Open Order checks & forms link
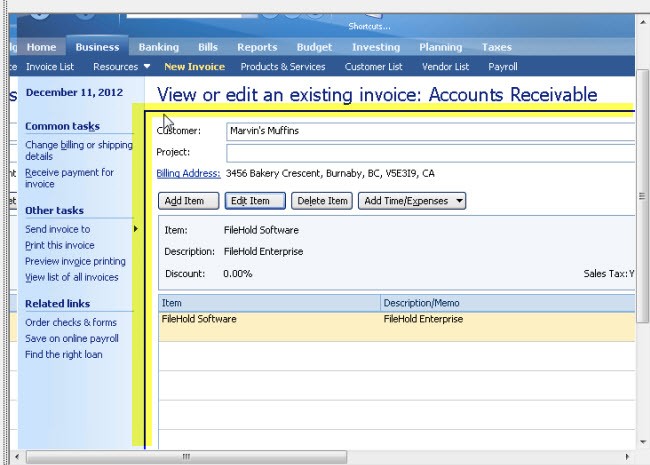This screenshot has width=650, height=465. (x=71, y=322)
